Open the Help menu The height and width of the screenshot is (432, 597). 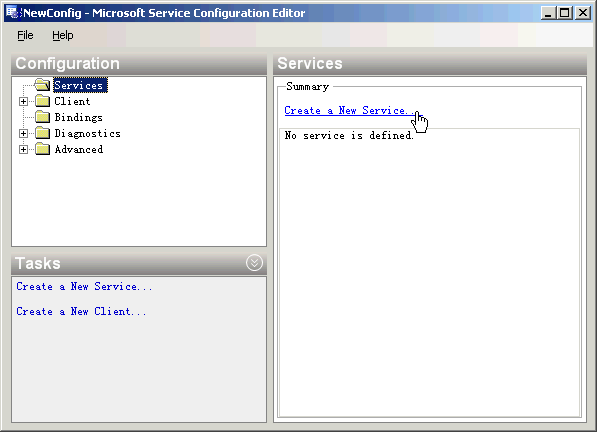[63, 35]
